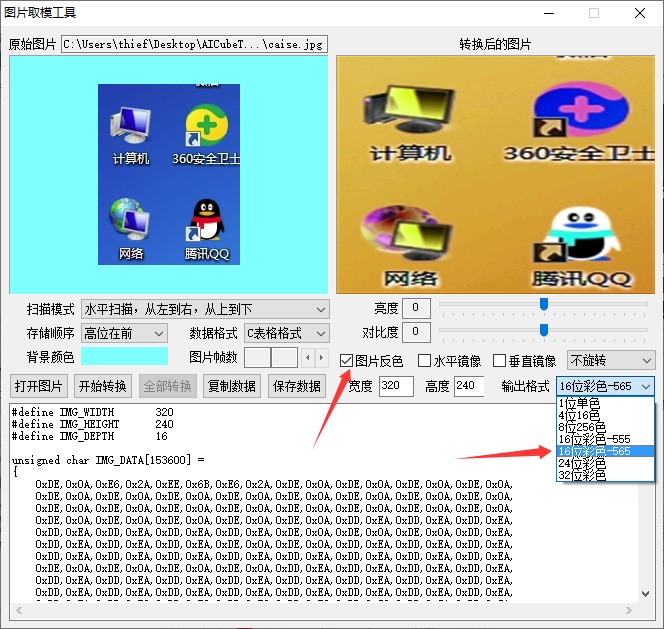
Task: Adjust the 对比度 contrast slider thumb
Action: pyautogui.click(x=544, y=330)
